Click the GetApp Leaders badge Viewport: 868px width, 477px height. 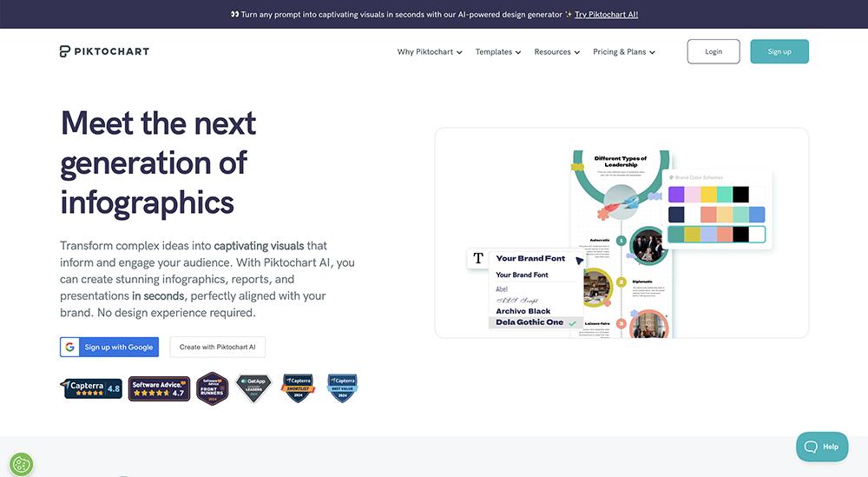click(253, 388)
